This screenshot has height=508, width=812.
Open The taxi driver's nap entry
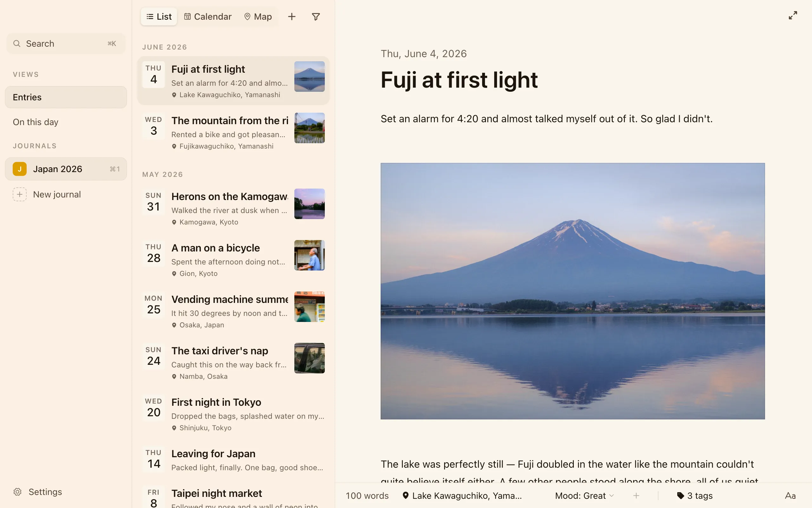click(233, 362)
